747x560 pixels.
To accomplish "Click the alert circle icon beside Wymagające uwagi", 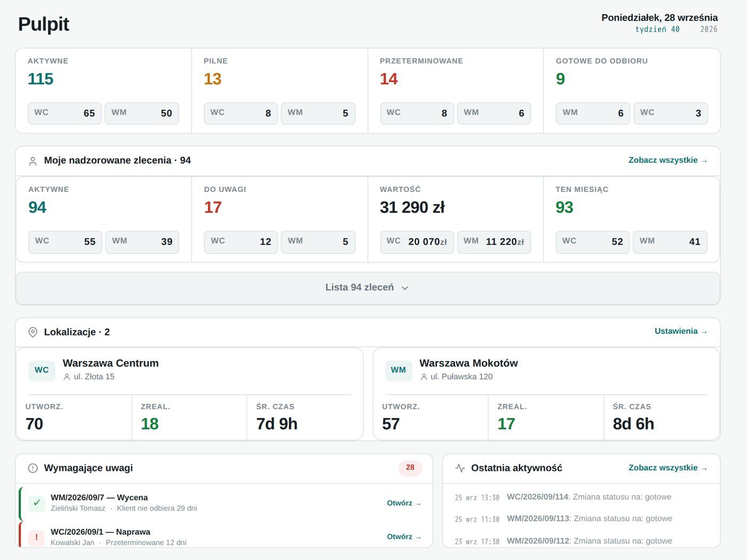I will click(x=33, y=468).
